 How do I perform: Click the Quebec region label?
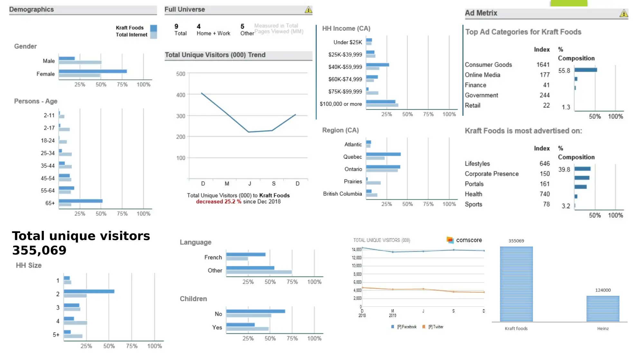point(352,157)
